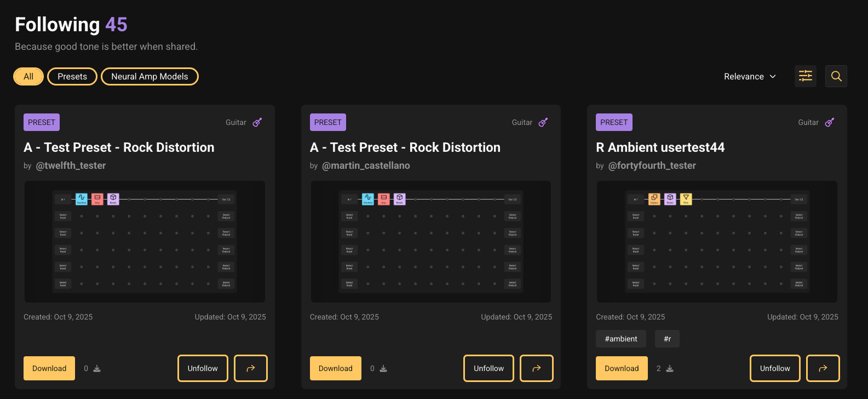Expand the Relevance sort dropdown

750,77
